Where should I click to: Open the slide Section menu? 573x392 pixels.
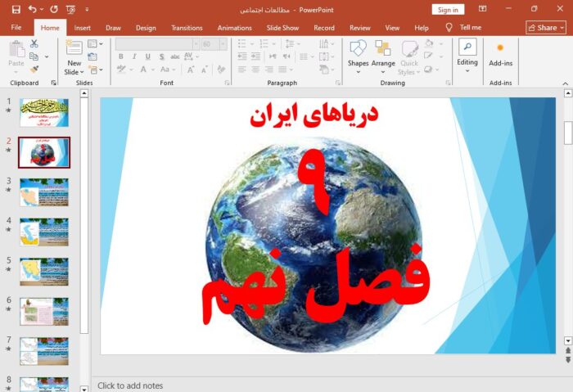(93, 70)
